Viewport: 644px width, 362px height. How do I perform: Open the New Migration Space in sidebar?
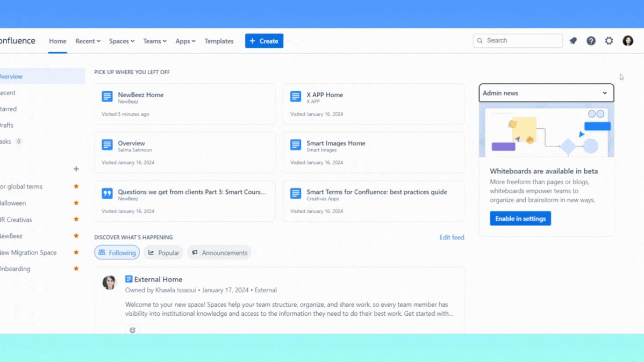[28, 252]
